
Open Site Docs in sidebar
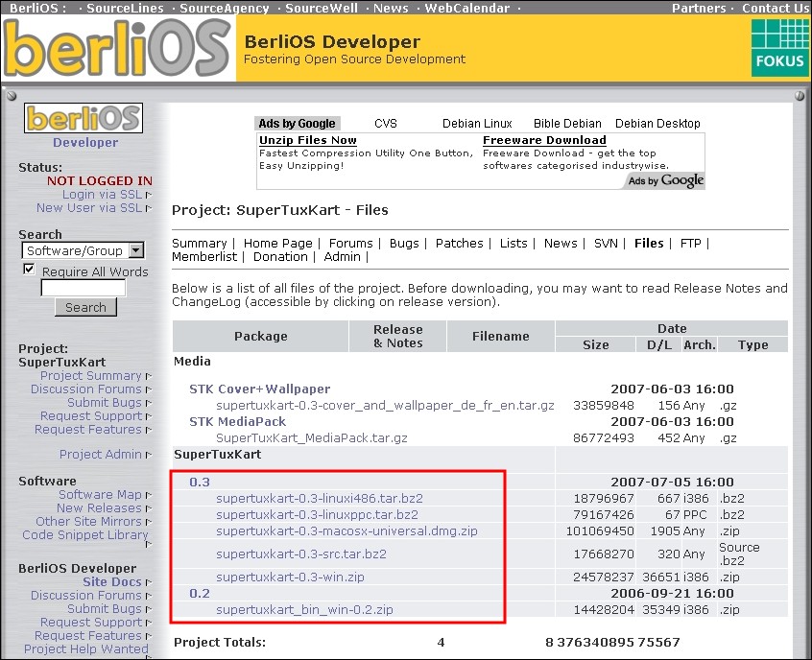pos(112,582)
